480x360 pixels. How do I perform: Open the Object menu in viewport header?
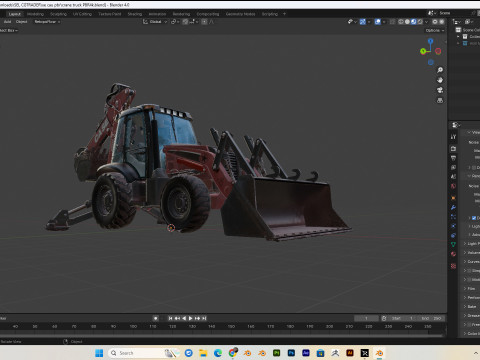[x=22, y=22]
